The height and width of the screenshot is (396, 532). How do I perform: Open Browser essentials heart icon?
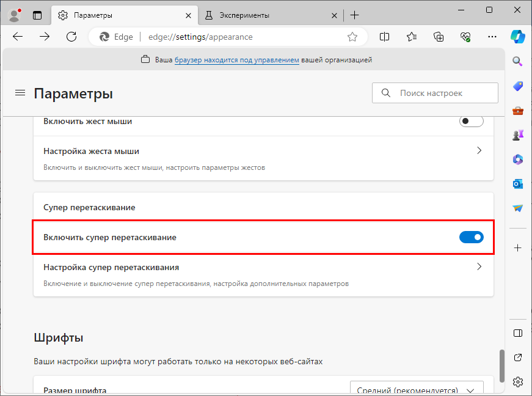click(465, 37)
